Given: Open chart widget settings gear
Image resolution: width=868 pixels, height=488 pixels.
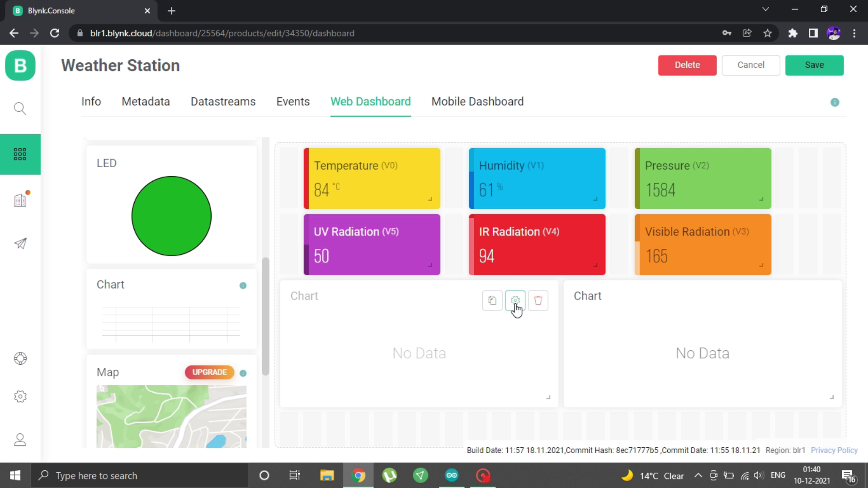Looking at the screenshot, I should point(515,300).
